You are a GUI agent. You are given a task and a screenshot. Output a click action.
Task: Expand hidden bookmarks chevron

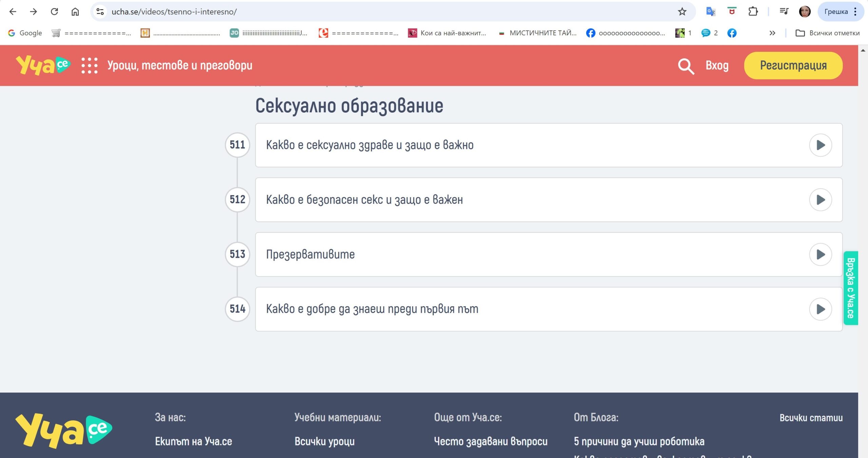click(772, 33)
